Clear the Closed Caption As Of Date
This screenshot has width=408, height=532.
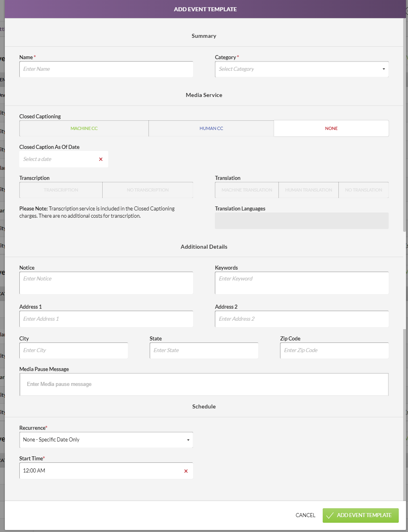tap(101, 159)
